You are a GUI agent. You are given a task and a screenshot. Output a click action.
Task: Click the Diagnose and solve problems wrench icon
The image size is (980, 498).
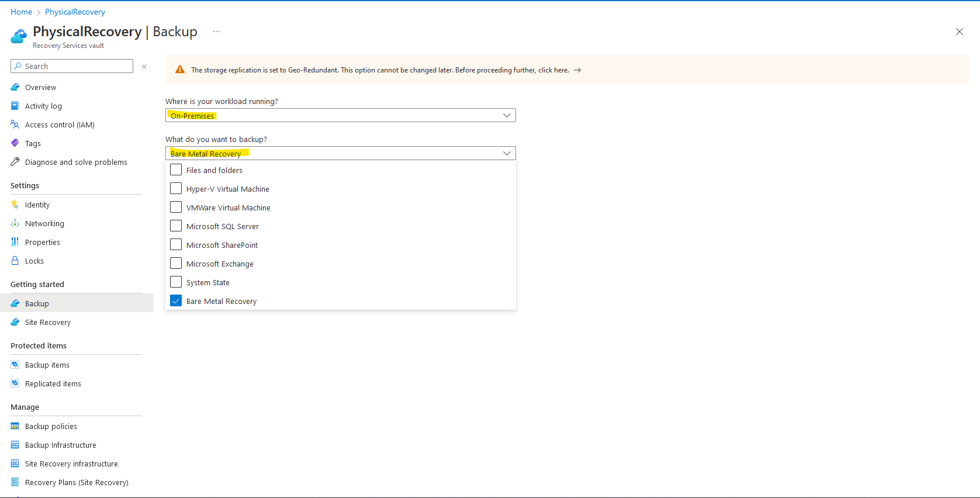[15, 162]
